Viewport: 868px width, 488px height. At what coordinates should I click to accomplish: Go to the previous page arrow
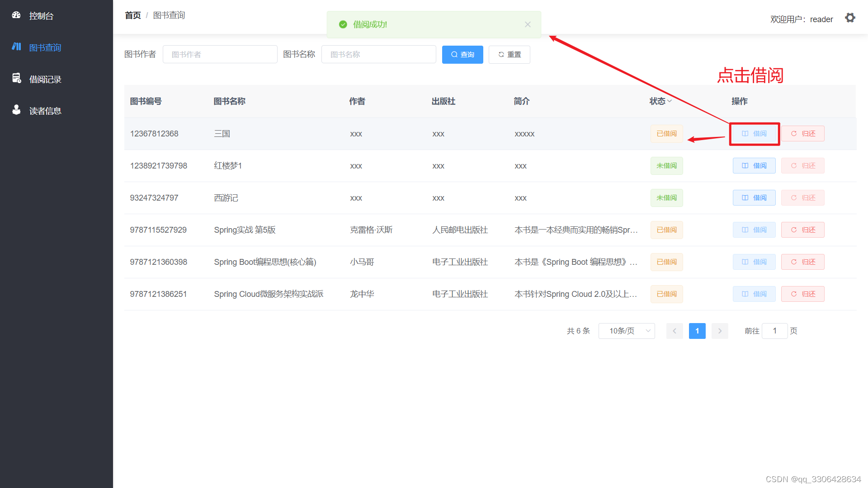coord(675,331)
